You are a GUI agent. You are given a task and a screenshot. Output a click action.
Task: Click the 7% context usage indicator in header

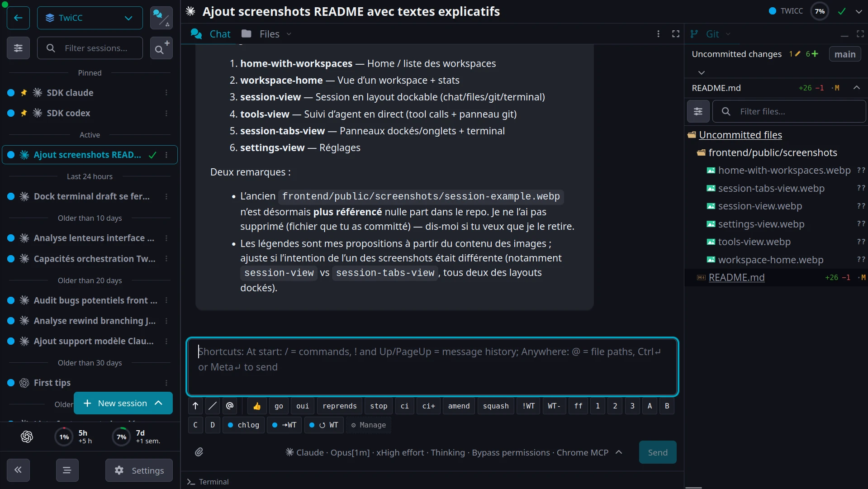click(820, 11)
